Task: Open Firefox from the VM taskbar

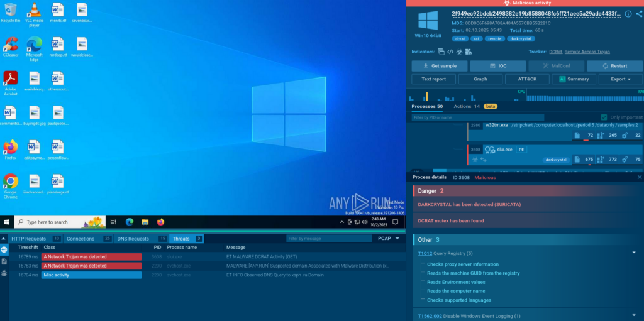Action: (x=160, y=222)
